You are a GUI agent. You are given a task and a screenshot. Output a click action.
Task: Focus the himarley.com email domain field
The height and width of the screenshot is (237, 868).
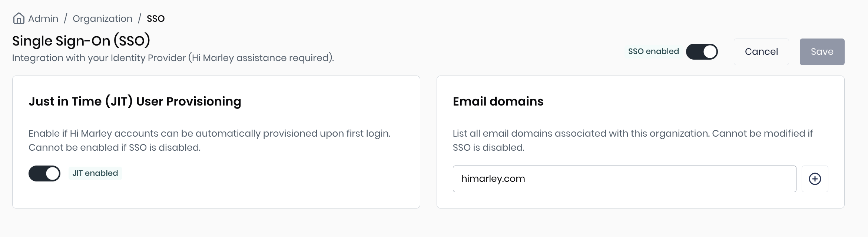point(624,179)
